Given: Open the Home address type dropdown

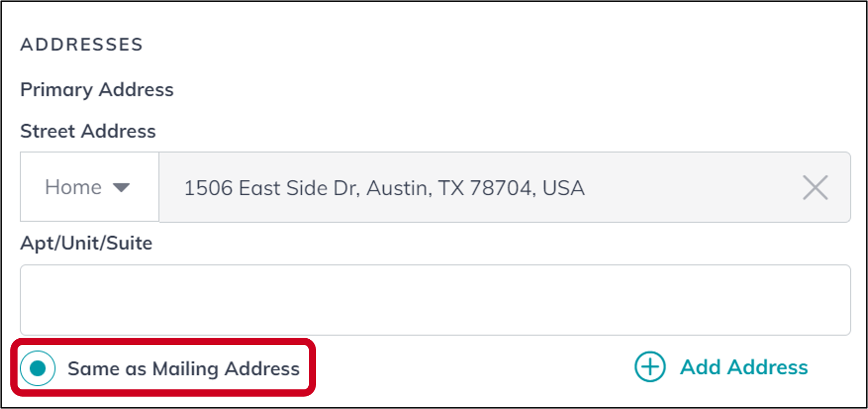Looking at the screenshot, I should click(89, 187).
